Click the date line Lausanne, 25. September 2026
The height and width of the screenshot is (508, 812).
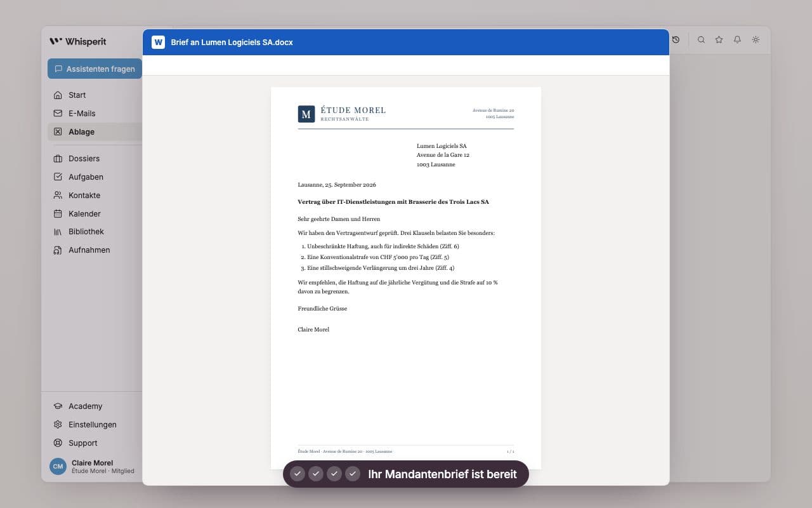(337, 185)
